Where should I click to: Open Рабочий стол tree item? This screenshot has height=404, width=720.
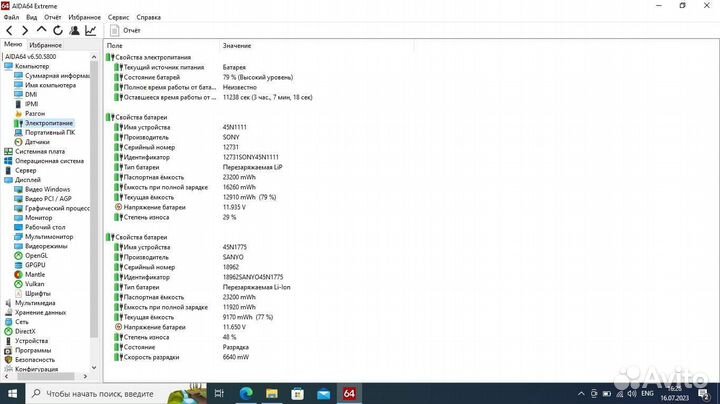click(x=40, y=227)
